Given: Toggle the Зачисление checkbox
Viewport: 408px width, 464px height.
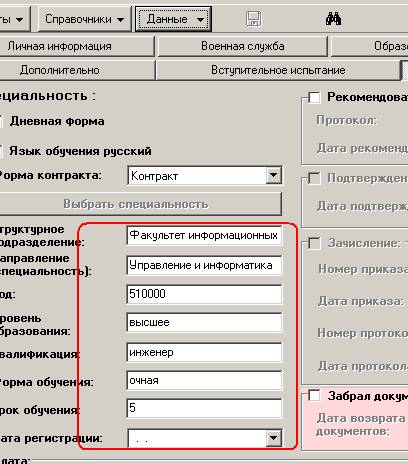Looking at the screenshot, I should coord(314,243).
